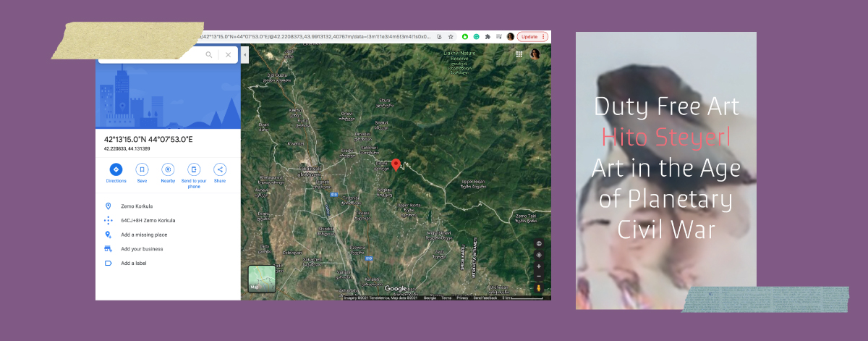The width and height of the screenshot is (868, 341).
Task: Click the blue Directions button
Action: click(115, 169)
